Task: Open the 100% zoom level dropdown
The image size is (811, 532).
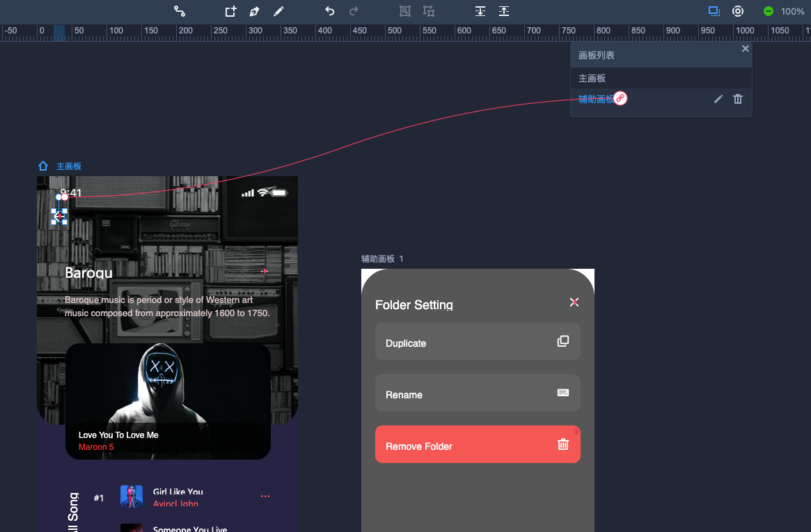Action: click(x=792, y=11)
